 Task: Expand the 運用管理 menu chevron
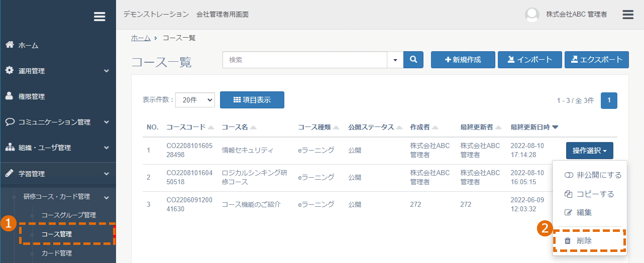[106, 71]
